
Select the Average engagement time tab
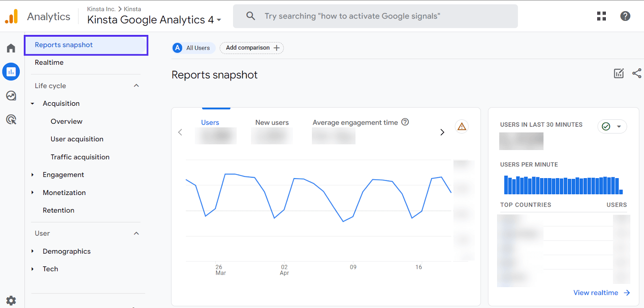355,123
